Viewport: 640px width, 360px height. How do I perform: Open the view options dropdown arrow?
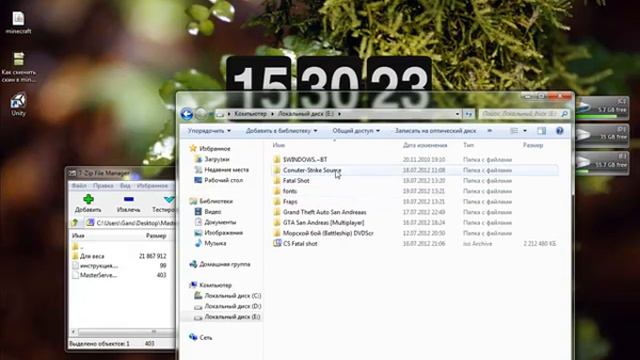[525, 131]
